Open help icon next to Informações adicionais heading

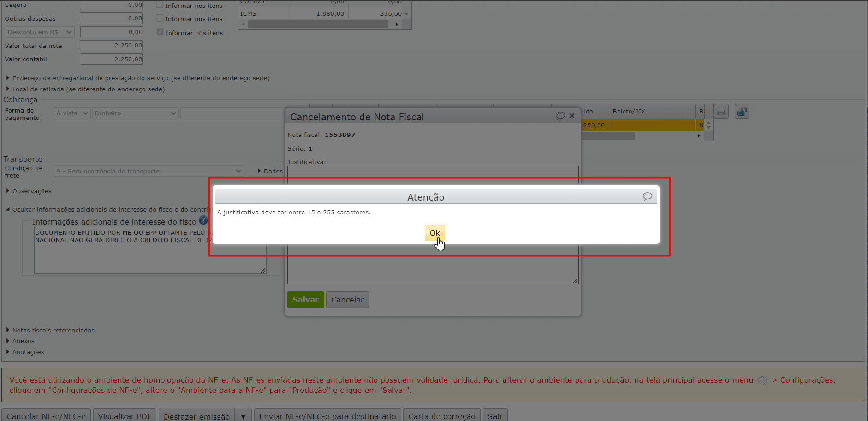click(x=203, y=220)
